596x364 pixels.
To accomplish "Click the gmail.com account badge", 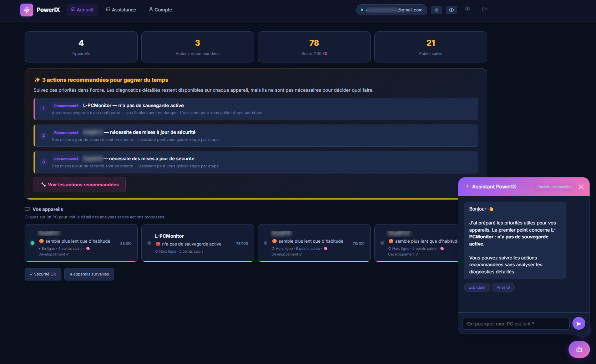I will pos(392,10).
